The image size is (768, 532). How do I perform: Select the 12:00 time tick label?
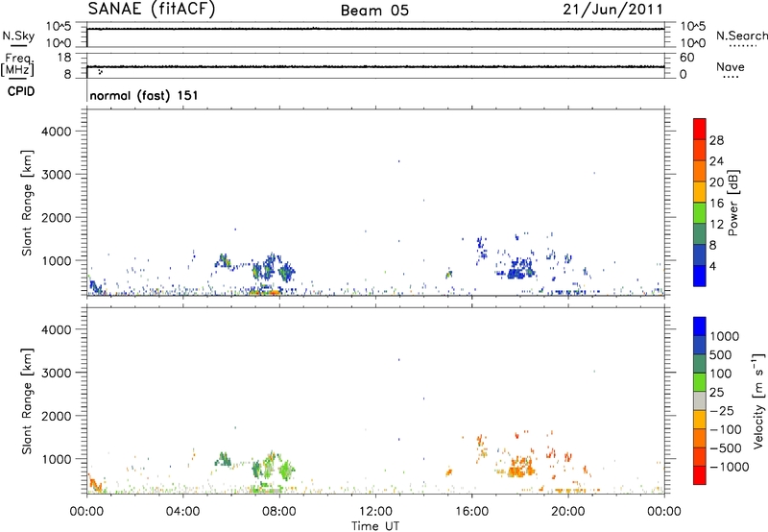pyautogui.click(x=375, y=512)
